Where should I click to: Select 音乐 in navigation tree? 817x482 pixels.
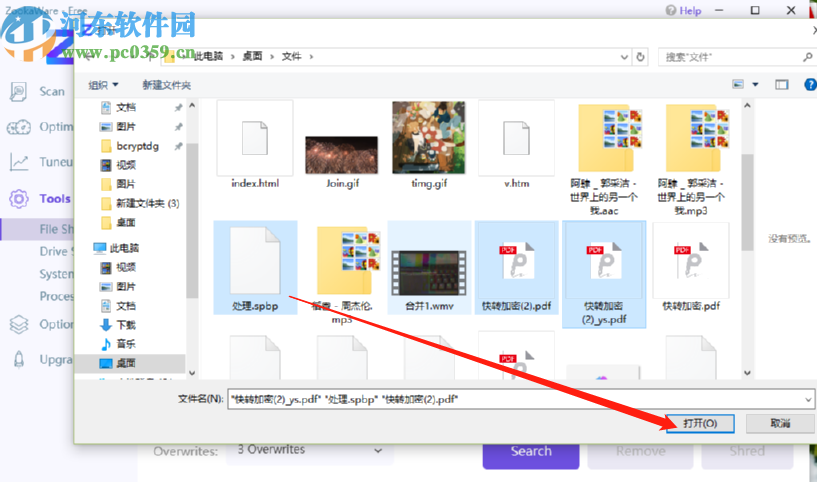(x=126, y=344)
